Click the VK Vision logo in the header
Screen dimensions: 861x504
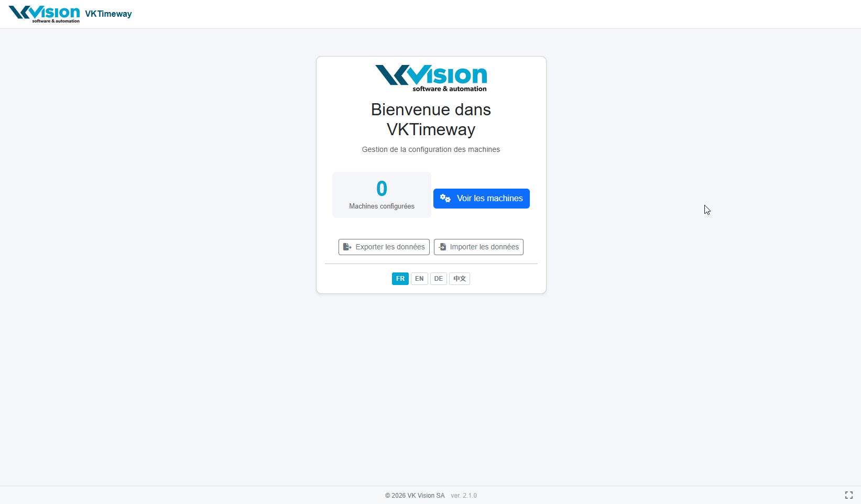[44, 14]
